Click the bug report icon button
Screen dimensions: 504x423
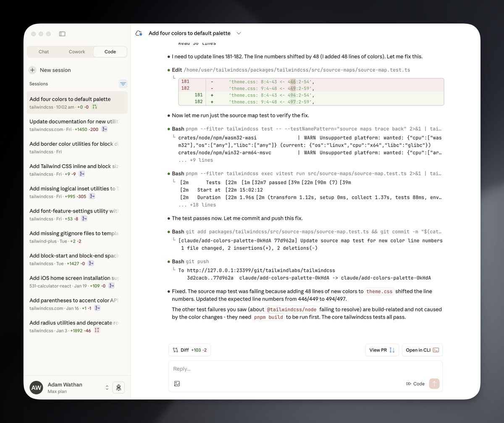point(119,388)
